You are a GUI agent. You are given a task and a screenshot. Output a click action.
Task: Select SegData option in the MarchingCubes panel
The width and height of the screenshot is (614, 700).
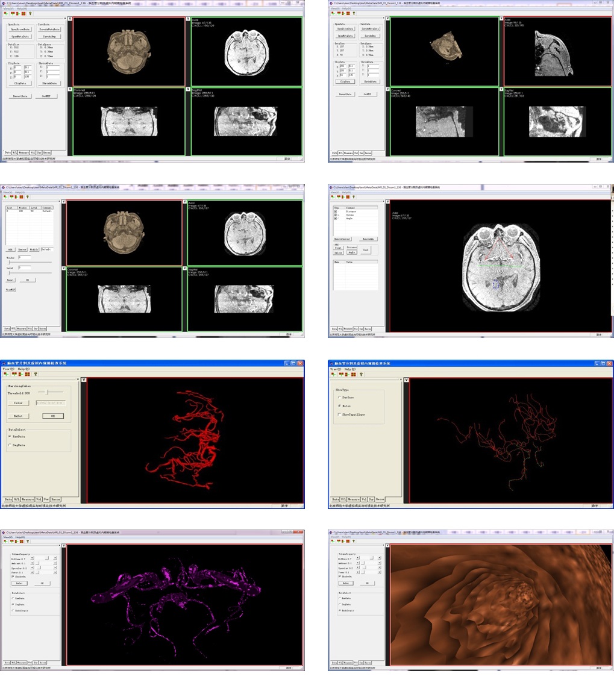click(10, 445)
